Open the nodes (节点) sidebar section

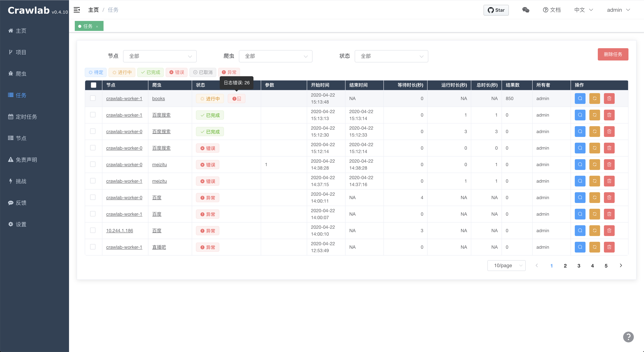click(21, 138)
